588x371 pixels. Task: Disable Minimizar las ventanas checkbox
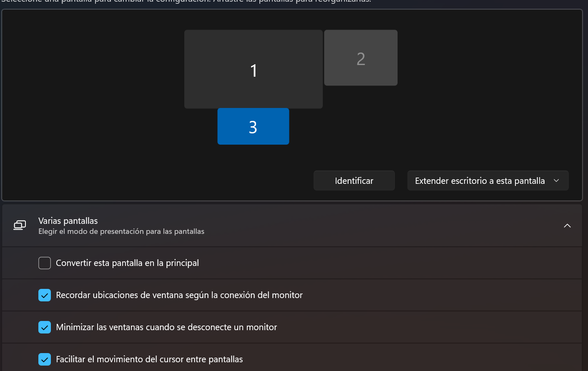click(x=45, y=327)
